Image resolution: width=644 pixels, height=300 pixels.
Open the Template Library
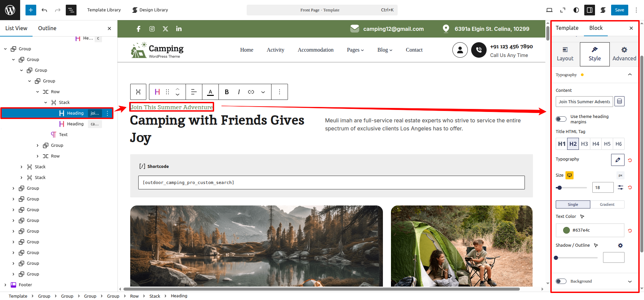104,10
